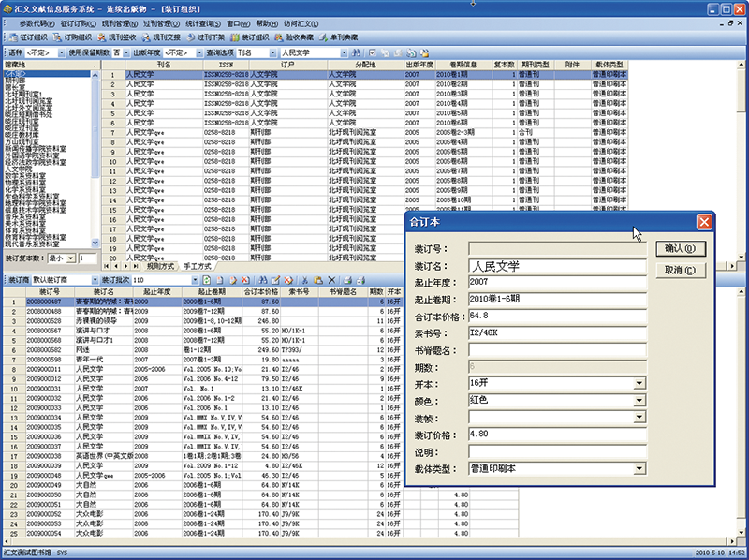Switch to the 规则方式 tab
Viewport: 749px width, 560px height.
click(x=160, y=266)
